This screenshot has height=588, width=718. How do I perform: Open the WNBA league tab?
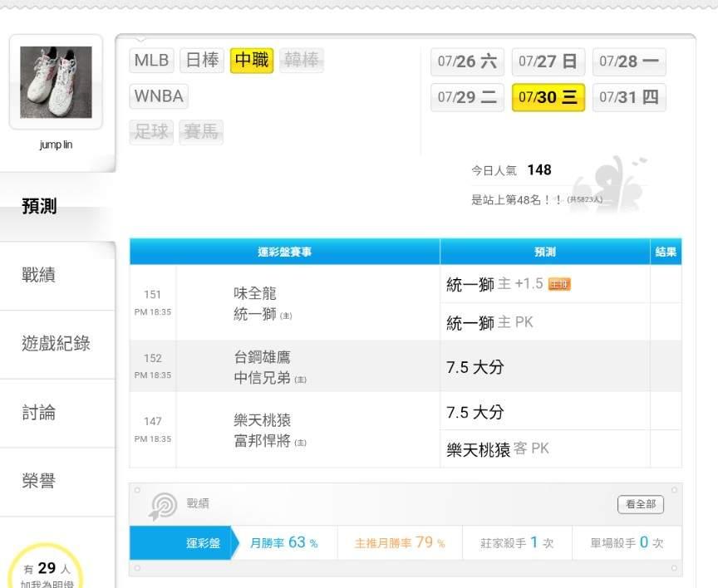(x=159, y=96)
